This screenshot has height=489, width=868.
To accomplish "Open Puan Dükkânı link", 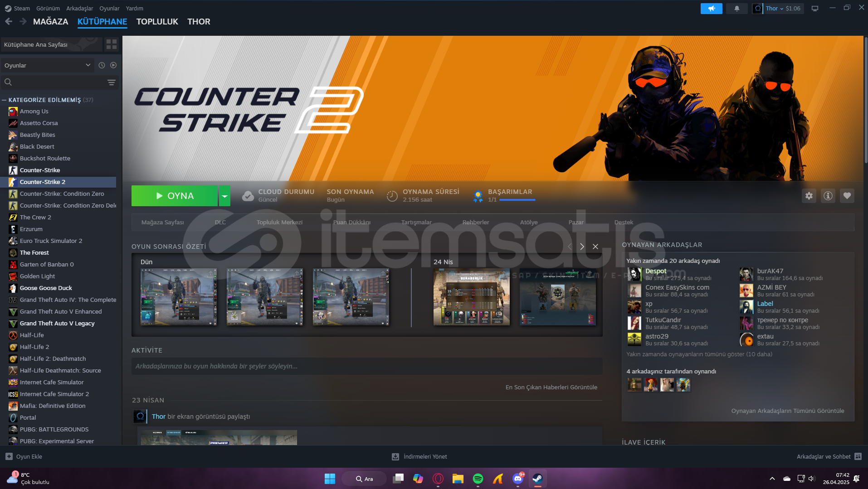I will 352,222.
